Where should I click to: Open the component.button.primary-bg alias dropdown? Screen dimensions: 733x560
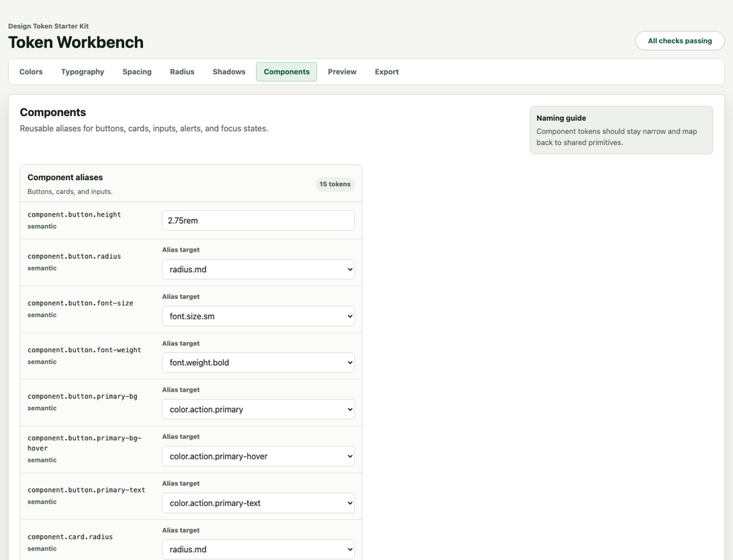pos(258,410)
